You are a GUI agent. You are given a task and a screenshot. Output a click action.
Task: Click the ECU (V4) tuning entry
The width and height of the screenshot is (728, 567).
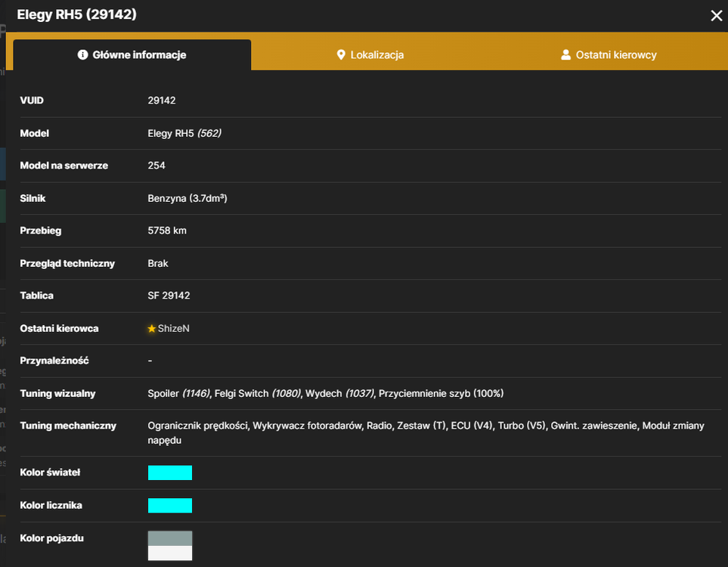(x=472, y=426)
